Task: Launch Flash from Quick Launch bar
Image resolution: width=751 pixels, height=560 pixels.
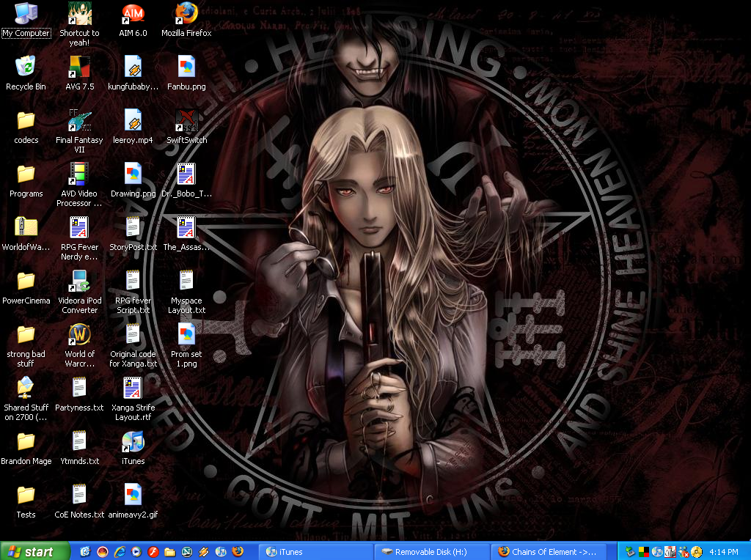Action: (x=153, y=552)
